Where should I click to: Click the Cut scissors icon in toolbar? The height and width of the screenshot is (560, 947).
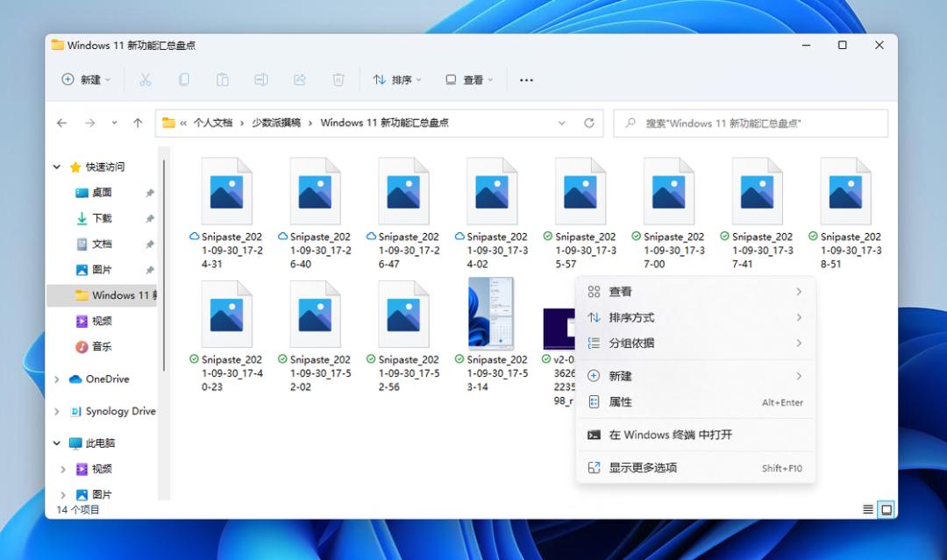(x=146, y=80)
